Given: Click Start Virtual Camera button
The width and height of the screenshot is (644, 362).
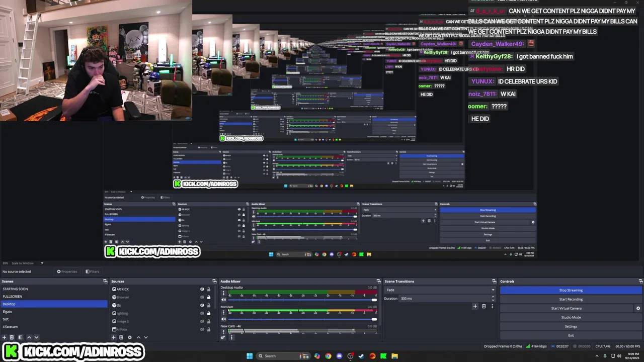Looking at the screenshot, I should 567,308.
